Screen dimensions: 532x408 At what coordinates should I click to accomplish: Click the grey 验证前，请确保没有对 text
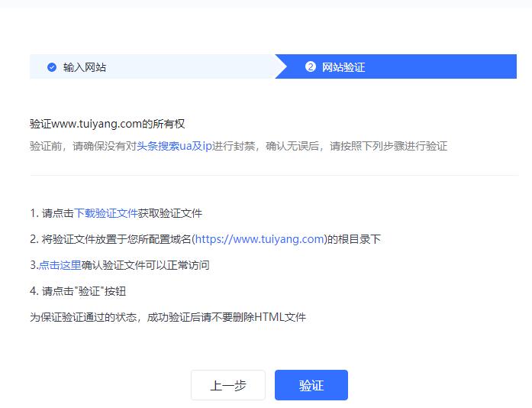(82, 146)
